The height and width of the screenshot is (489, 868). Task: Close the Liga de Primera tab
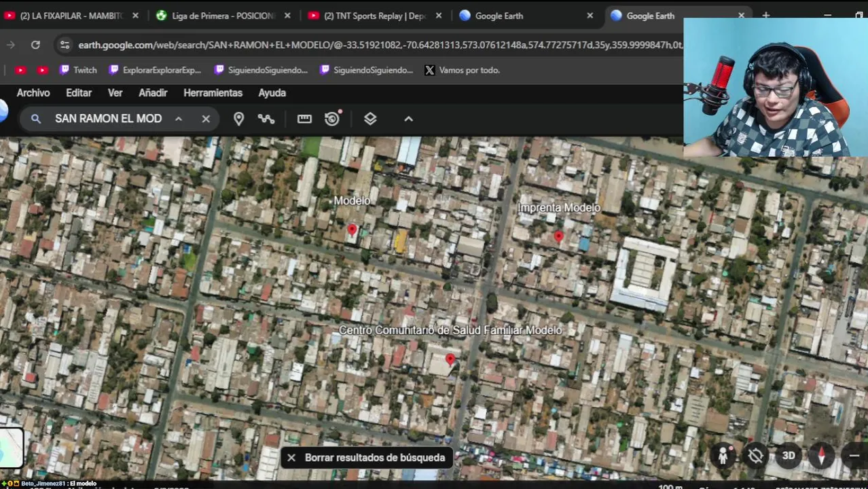(287, 16)
